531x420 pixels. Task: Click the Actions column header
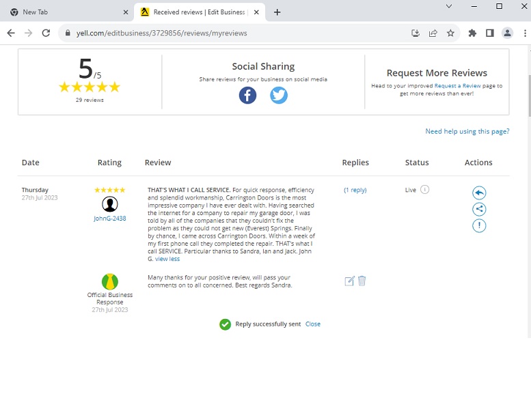[x=478, y=163]
